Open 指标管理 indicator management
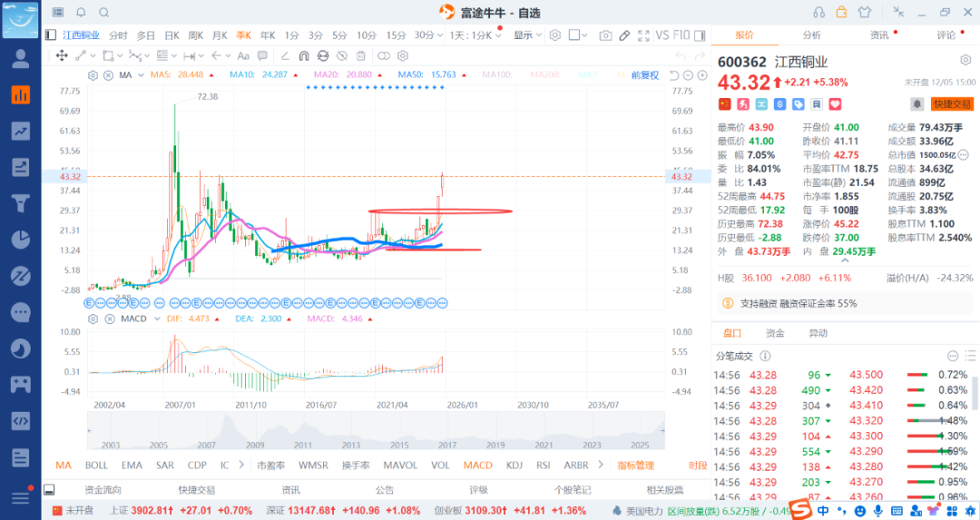 coord(635,465)
